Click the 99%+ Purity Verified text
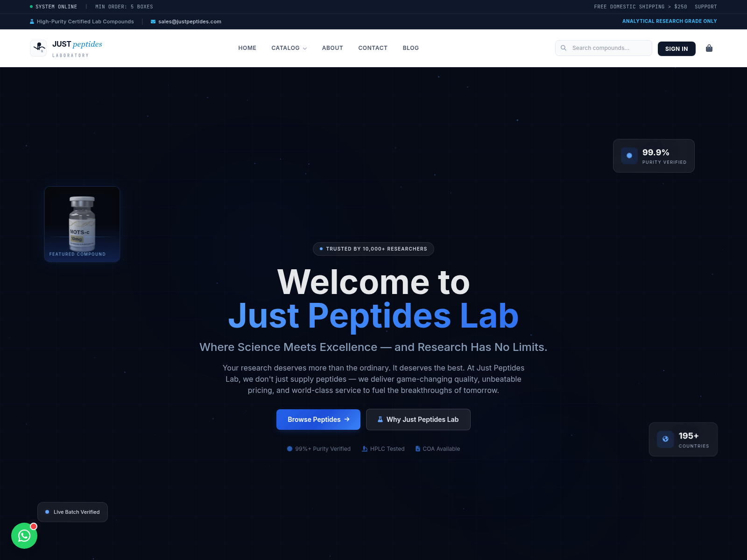Viewport: 747px width, 560px height. click(x=323, y=449)
